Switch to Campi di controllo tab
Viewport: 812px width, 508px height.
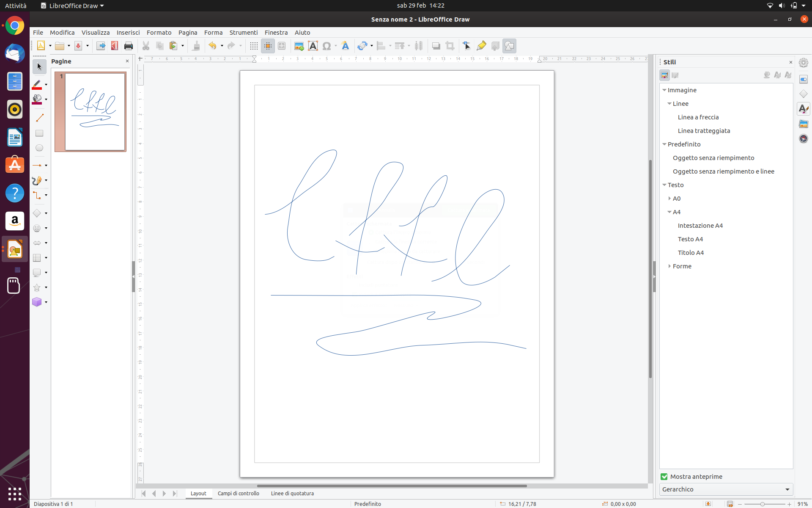239,493
